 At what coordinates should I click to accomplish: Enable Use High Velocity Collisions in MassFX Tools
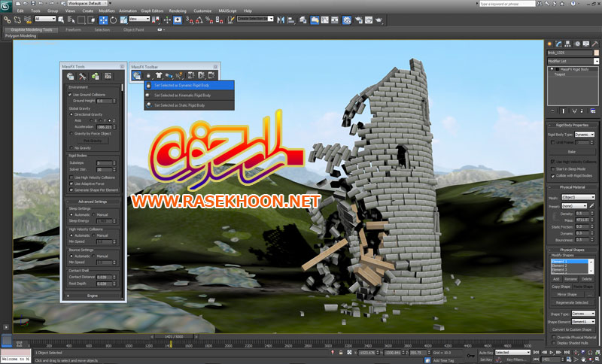[x=71, y=177]
